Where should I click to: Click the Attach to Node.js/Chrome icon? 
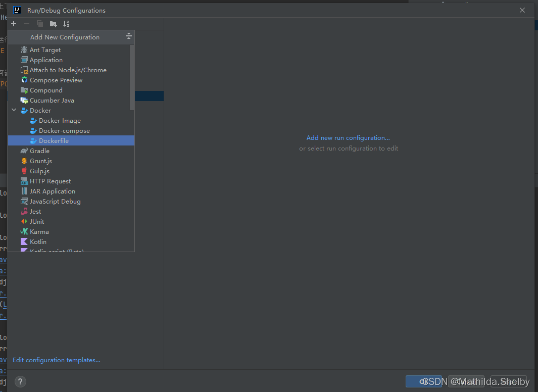pyautogui.click(x=24, y=70)
